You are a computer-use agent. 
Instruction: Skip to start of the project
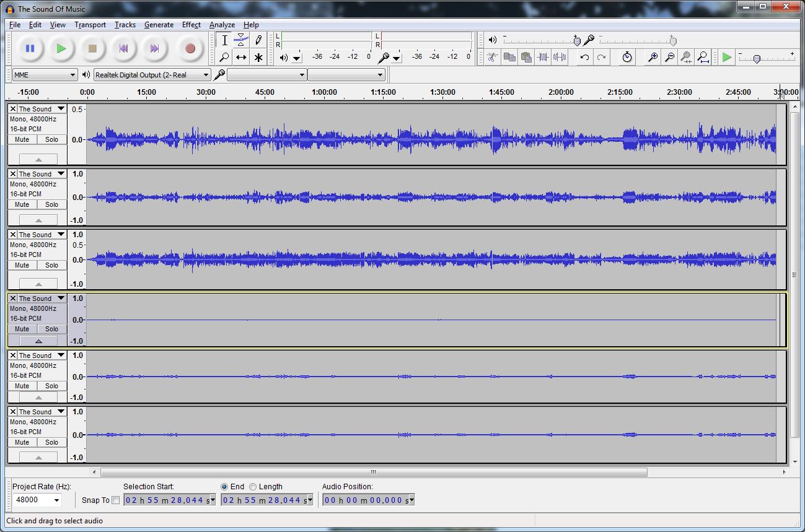coord(123,48)
